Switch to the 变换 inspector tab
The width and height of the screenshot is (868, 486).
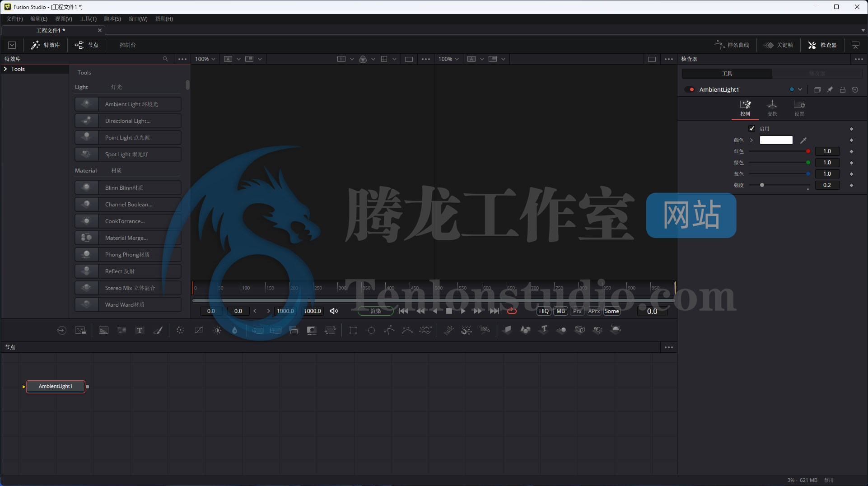[772, 108]
